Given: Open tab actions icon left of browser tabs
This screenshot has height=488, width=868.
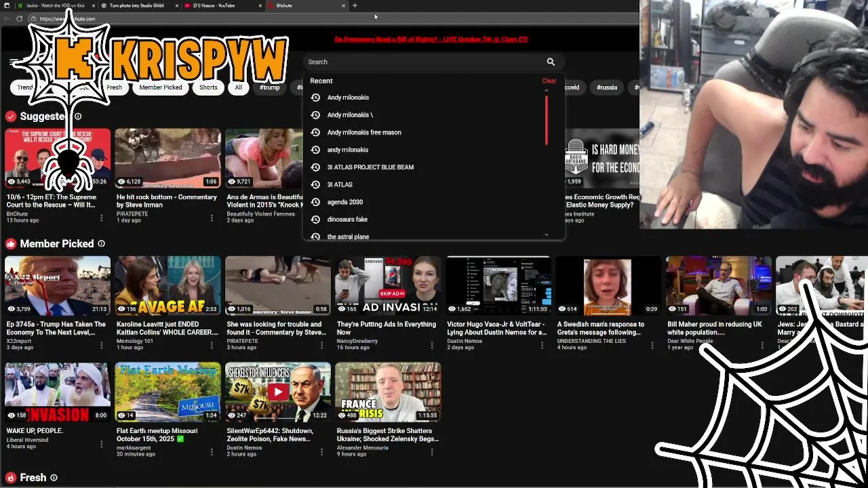Looking at the screenshot, I should tap(6, 5).
